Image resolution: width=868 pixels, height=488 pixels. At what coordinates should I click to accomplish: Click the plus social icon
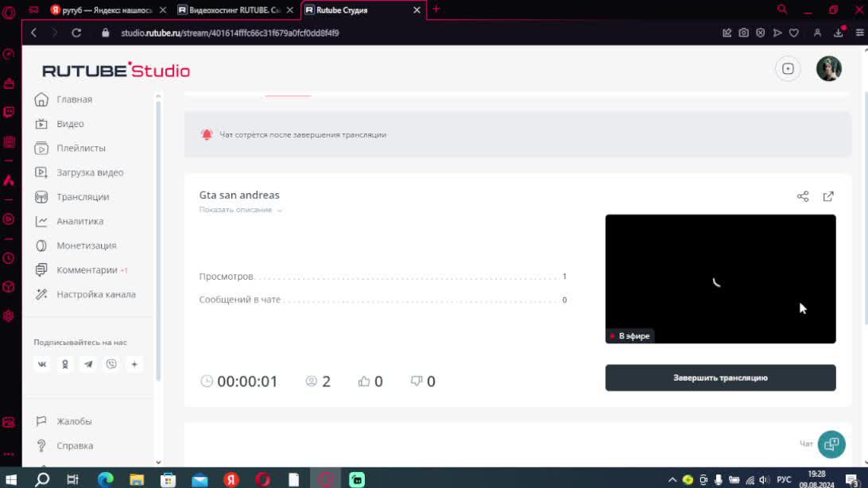pos(134,364)
